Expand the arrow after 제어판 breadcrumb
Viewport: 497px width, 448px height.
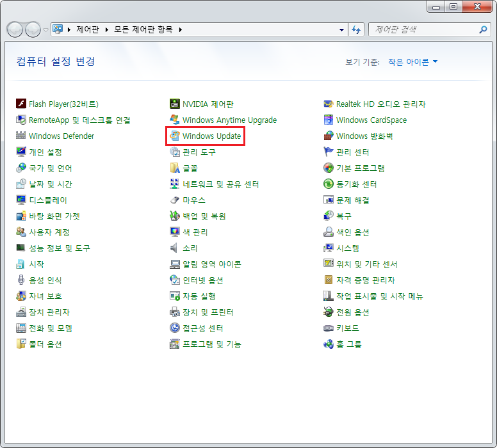click(x=107, y=30)
